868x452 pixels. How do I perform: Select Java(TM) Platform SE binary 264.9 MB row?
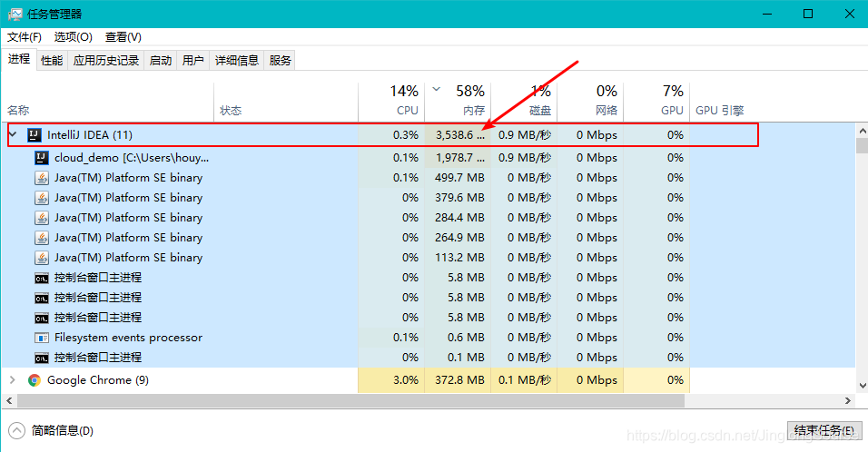point(429,237)
